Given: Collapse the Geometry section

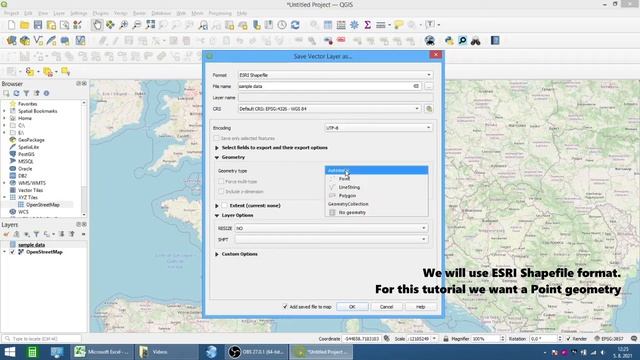Looking at the screenshot, I should pos(217,158).
